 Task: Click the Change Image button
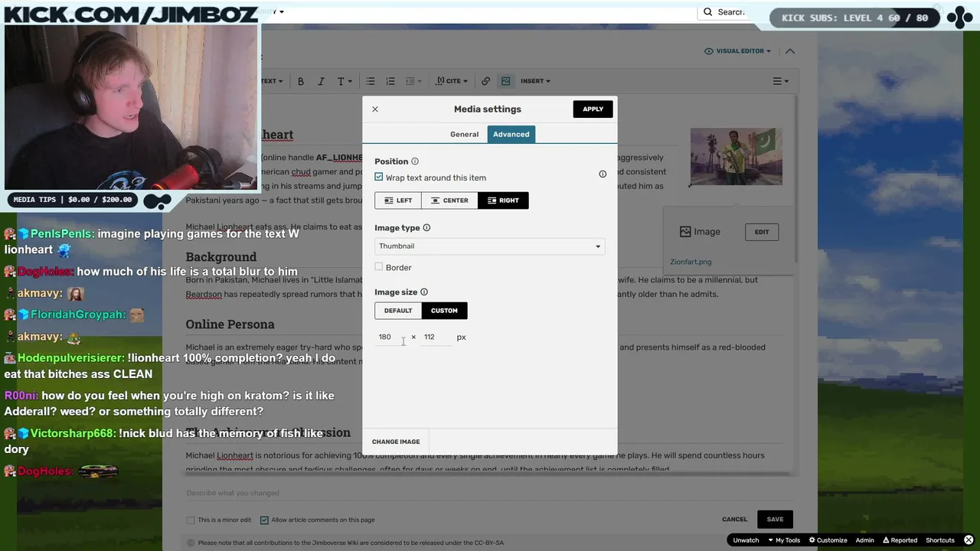pos(396,442)
